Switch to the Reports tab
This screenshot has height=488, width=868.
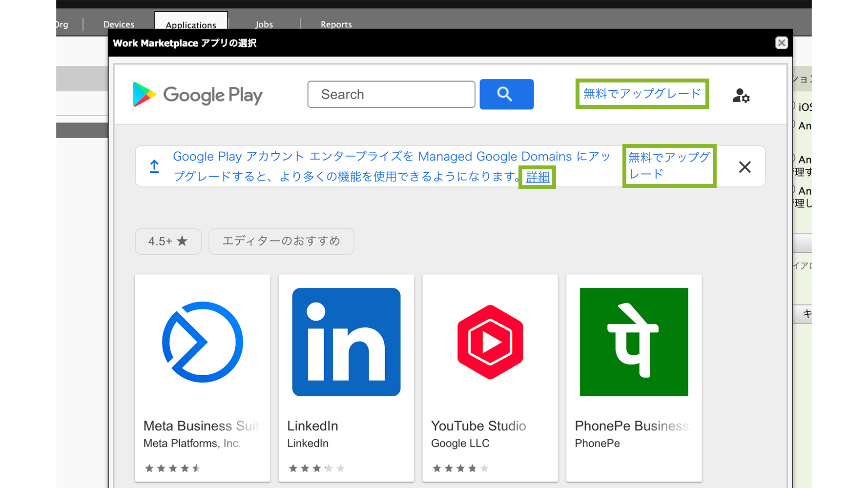pos(336,24)
